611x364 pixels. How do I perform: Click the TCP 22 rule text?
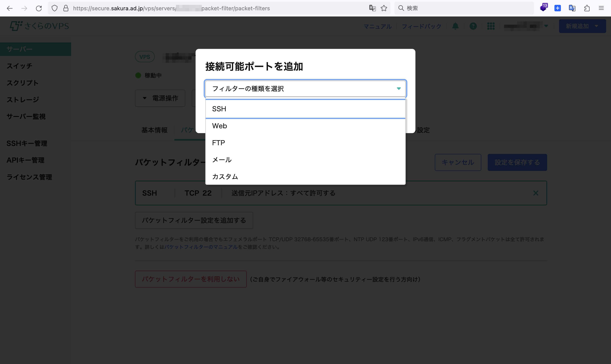[198, 193]
